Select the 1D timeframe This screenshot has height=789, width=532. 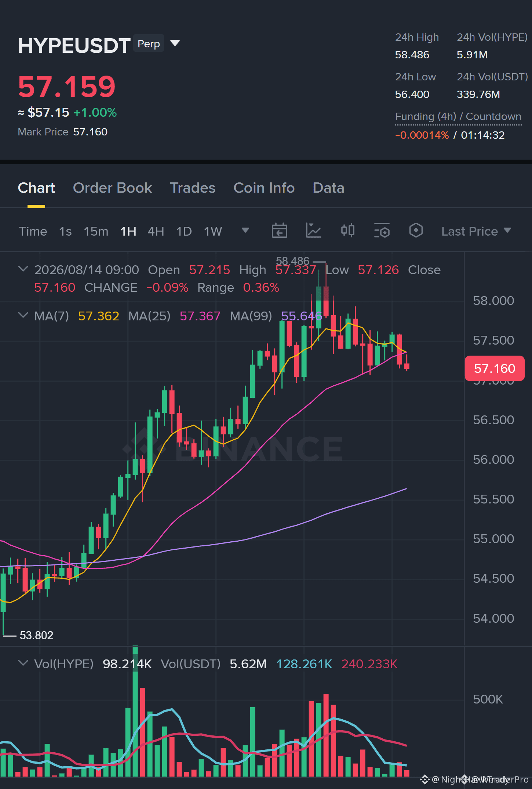184,231
